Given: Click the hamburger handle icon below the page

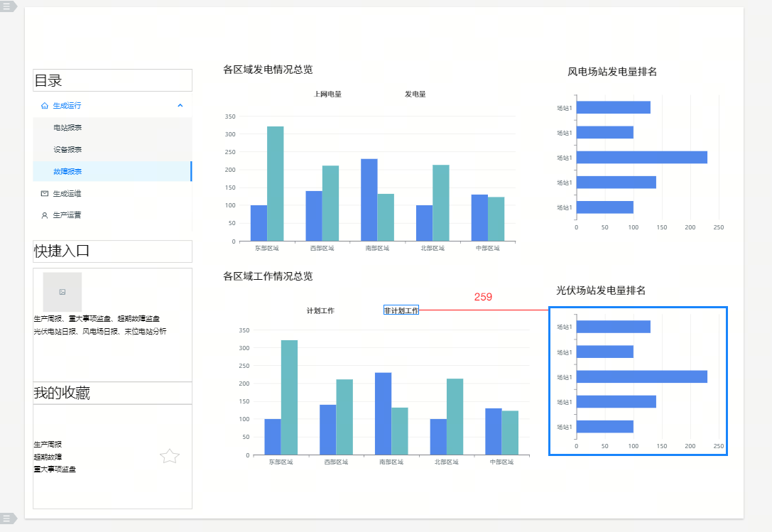Looking at the screenshot, I should [x=7, y=519].
